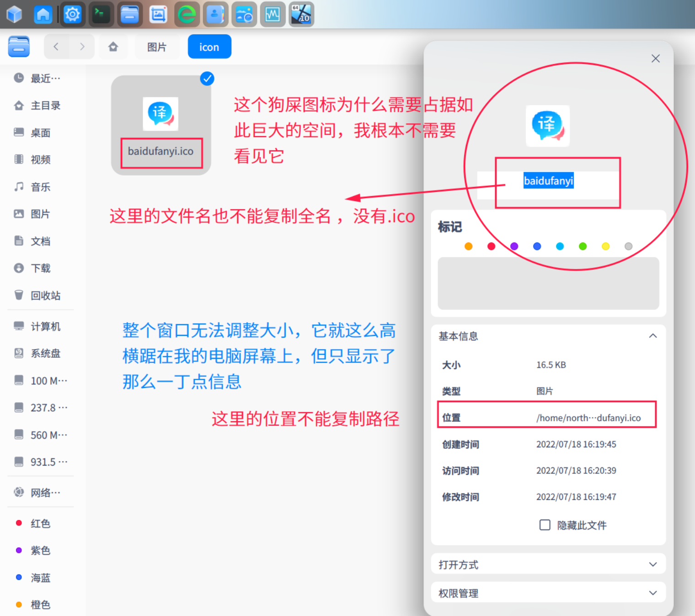This screenshot has width=695, height=616.
Task: Jump to home via the breadcrumb house icon
Action: [113, 47]
